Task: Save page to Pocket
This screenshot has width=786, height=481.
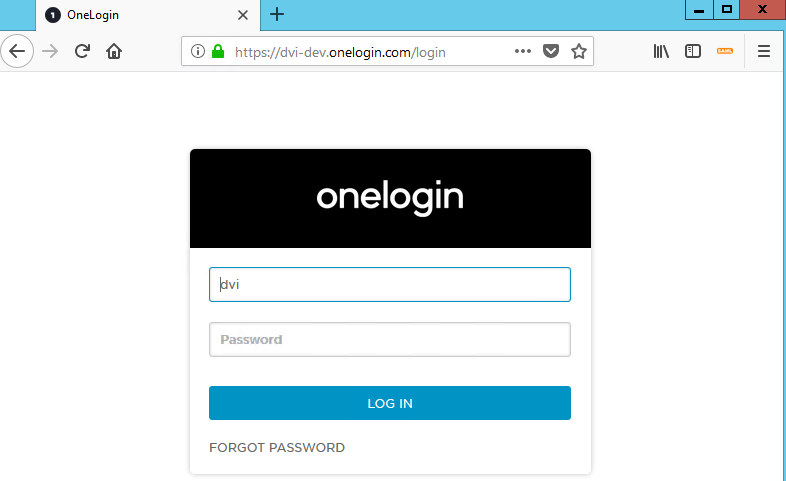Action: click(x=551, y=52)
